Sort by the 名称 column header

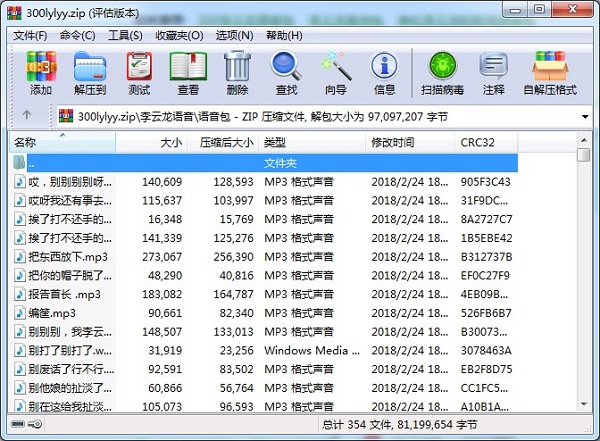click(62, 142)
